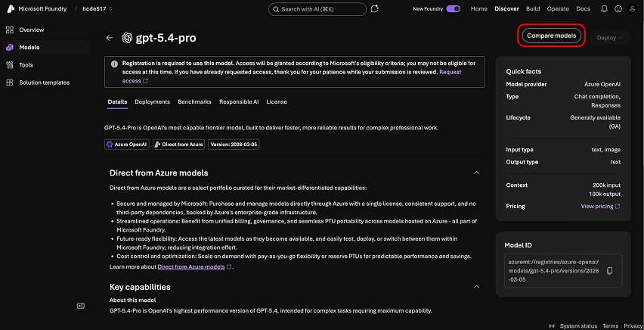This screenshot has width=644, height=330.
Task: Open the notifications bell
Action: pyautogui.click(x=604, y=9)
